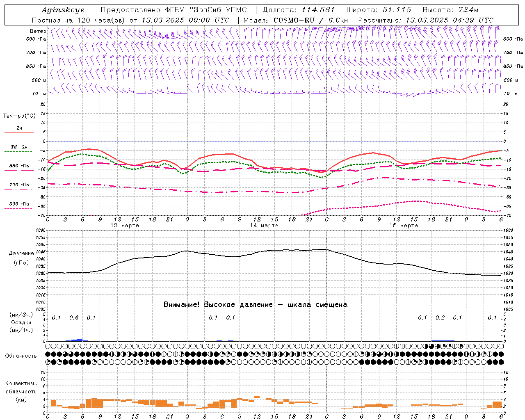Viewport: 525px width, 420px height.
Task: Click the dotted line sample under legend "500 гПа"
Action: click(x=18, y=209)
